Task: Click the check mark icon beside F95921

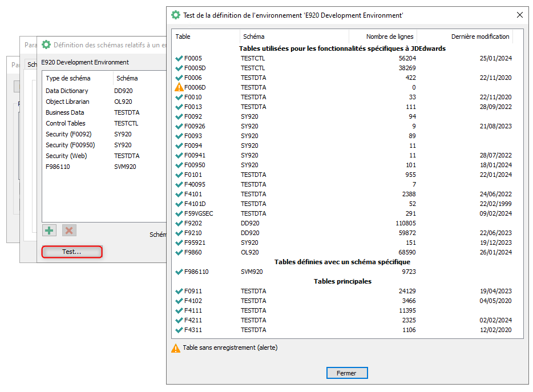Action: [179, 243]
